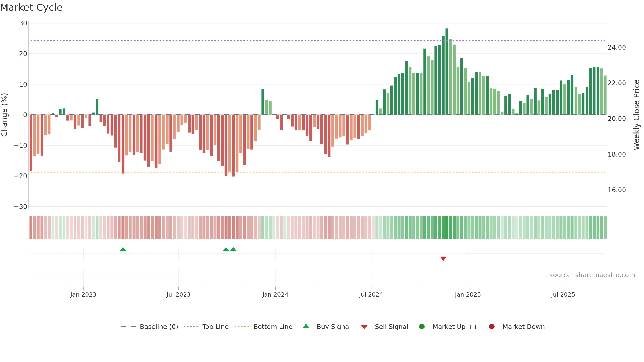The width and height of the screenshot is (644, 362).
Task: Click the tall green bar at Dec 2023
Action: pos(263,102)
